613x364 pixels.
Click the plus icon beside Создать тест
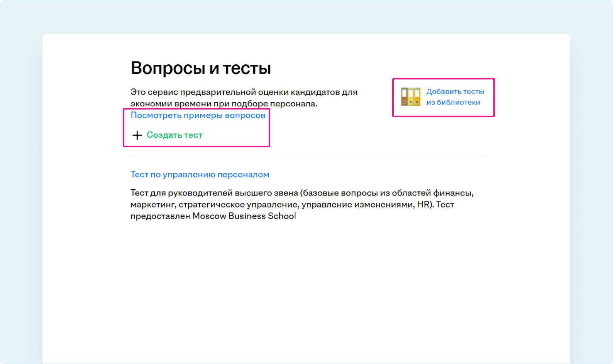click(x=137, y=135)
